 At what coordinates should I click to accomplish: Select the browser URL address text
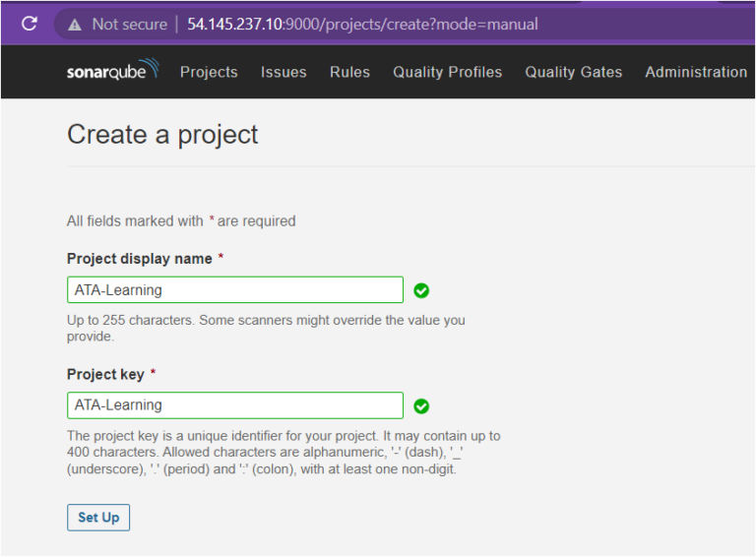(362, 24)
